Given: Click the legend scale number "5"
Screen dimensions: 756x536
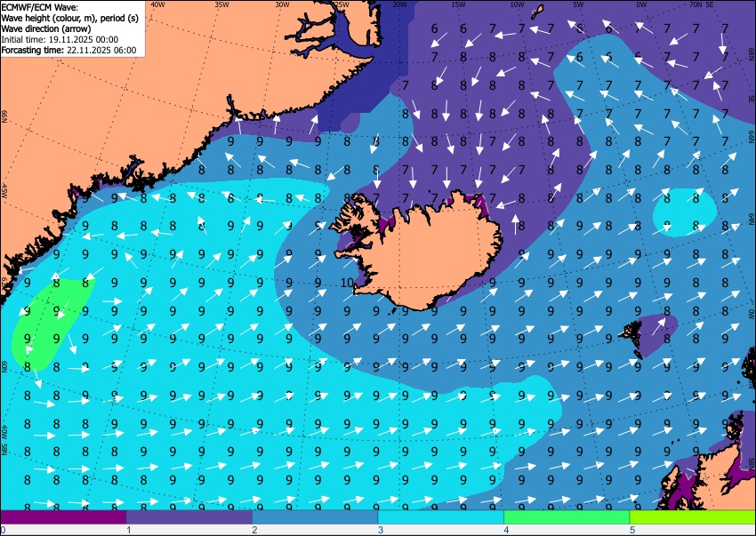Looking at the screenshot, I should tap(632, 530).
